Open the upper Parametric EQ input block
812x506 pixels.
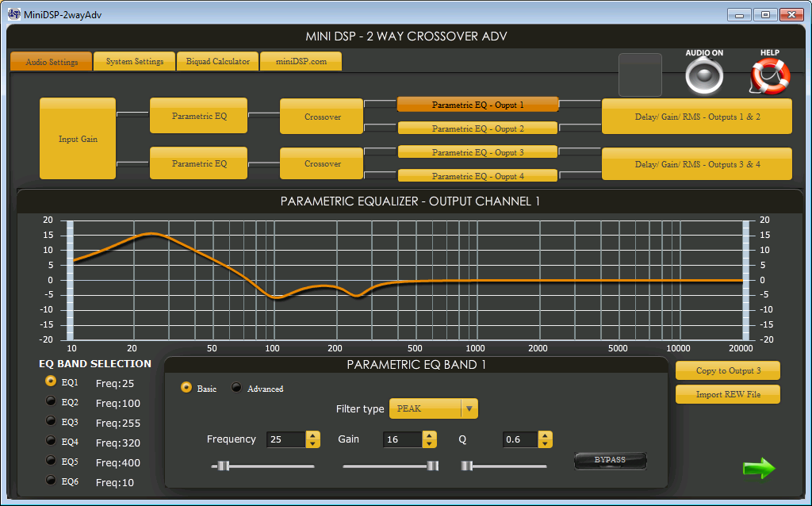[199, 116]
